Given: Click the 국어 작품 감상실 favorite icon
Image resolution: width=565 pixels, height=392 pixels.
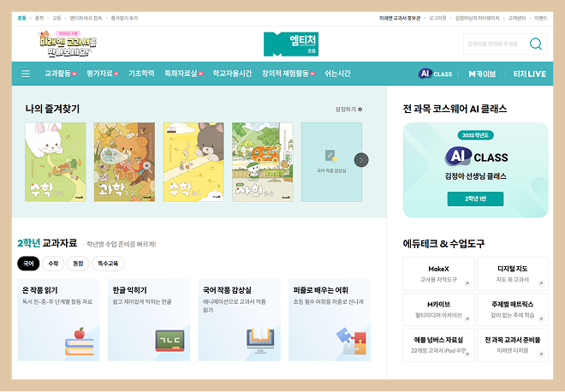Looking at the screenshot, I should pos(330,157).
